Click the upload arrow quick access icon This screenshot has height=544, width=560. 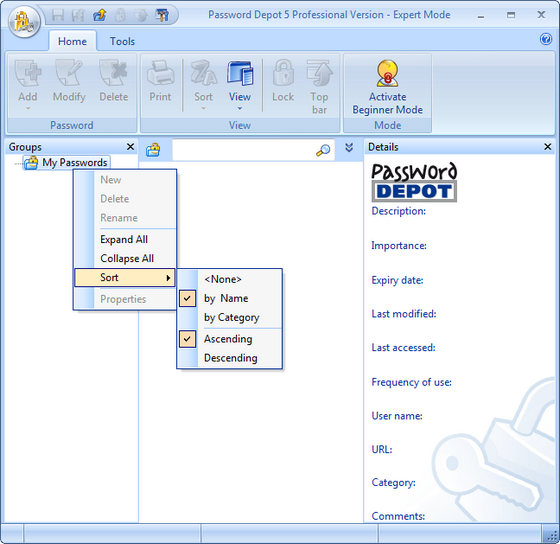100,15
